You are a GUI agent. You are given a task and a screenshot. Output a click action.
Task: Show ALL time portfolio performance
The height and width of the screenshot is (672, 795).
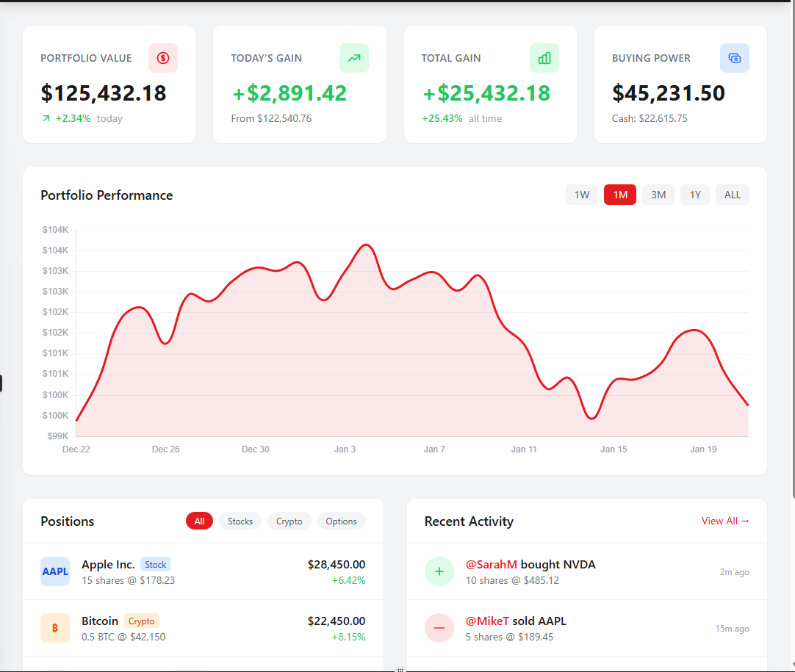[x=733, y=195]
